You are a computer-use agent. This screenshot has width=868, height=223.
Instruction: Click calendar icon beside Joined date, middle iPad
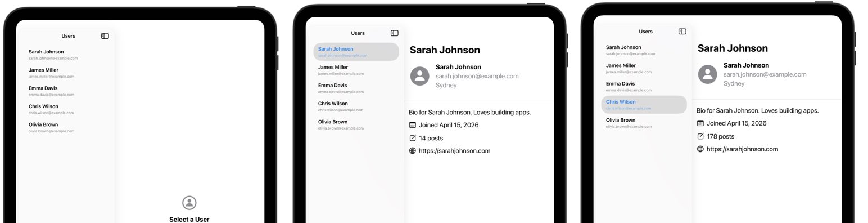click(413, 125)
